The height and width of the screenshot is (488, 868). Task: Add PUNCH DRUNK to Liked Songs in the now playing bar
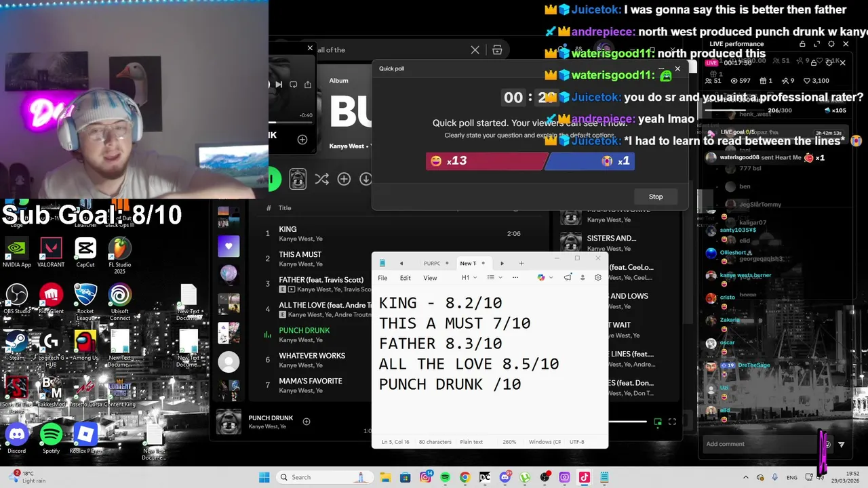coord(307,422)
